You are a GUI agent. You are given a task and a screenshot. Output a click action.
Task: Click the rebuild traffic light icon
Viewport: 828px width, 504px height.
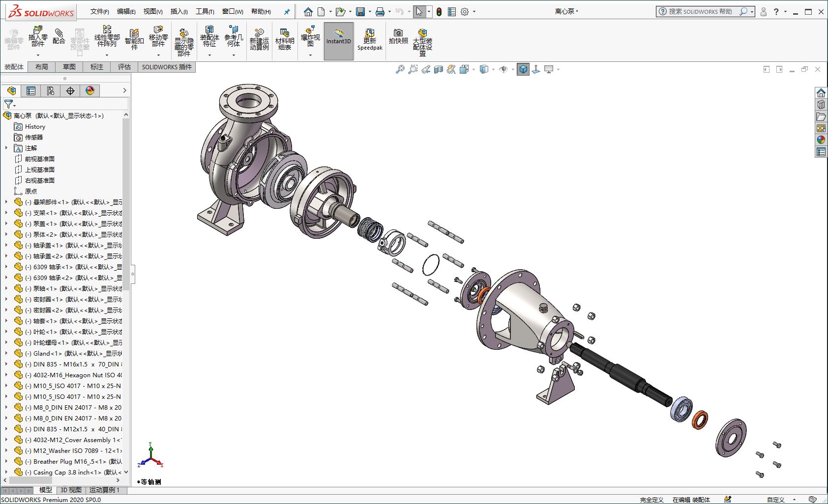click(x=439, y=11)
